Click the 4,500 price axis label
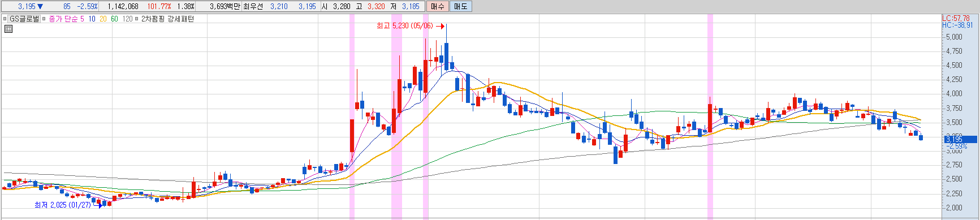 [954, 66]
